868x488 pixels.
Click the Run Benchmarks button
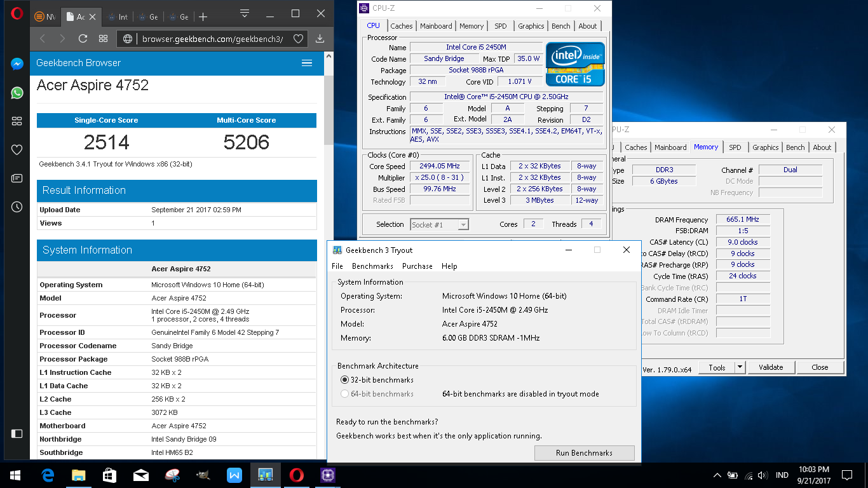(584, 453)
